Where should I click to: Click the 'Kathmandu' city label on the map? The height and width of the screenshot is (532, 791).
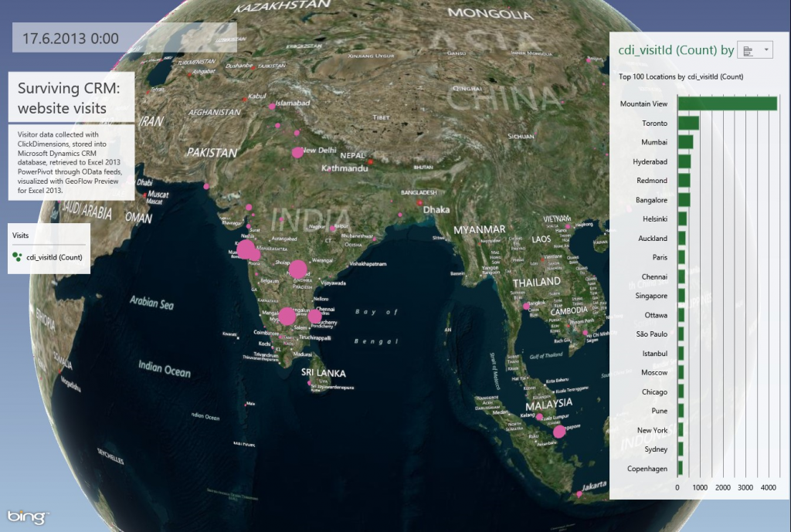345,168
